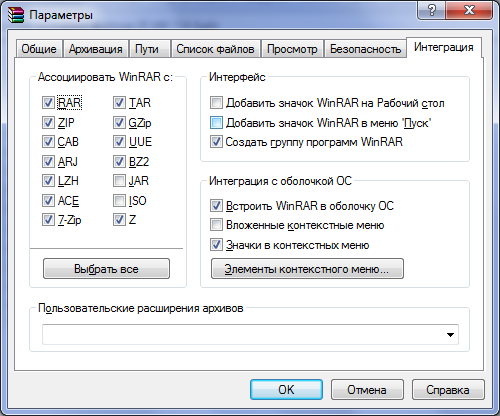Toggle the ACE checkbox
The image size is (500, 416).
(x=48, y=201)
